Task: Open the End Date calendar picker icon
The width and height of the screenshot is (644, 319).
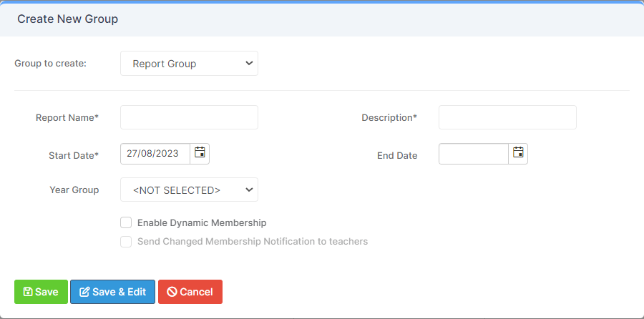Action: (x=518, y=153)
